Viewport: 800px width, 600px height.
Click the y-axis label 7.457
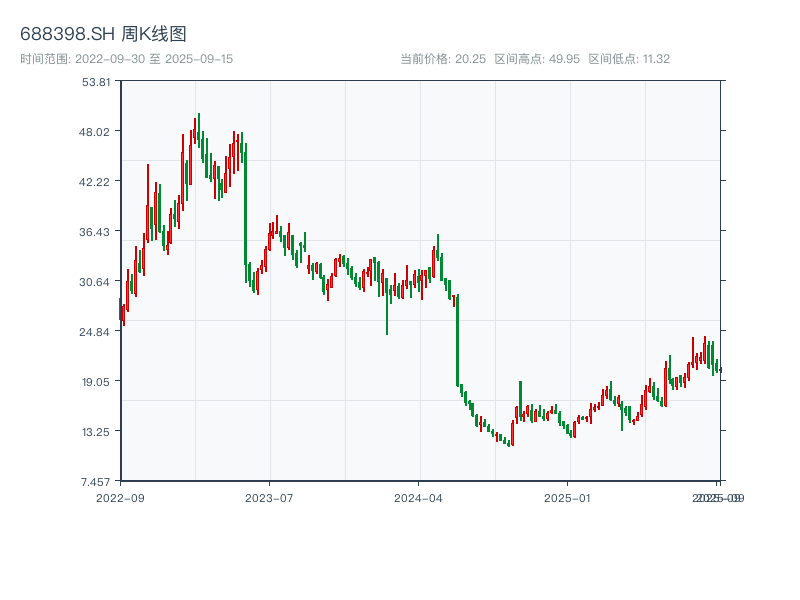(95, 482)
